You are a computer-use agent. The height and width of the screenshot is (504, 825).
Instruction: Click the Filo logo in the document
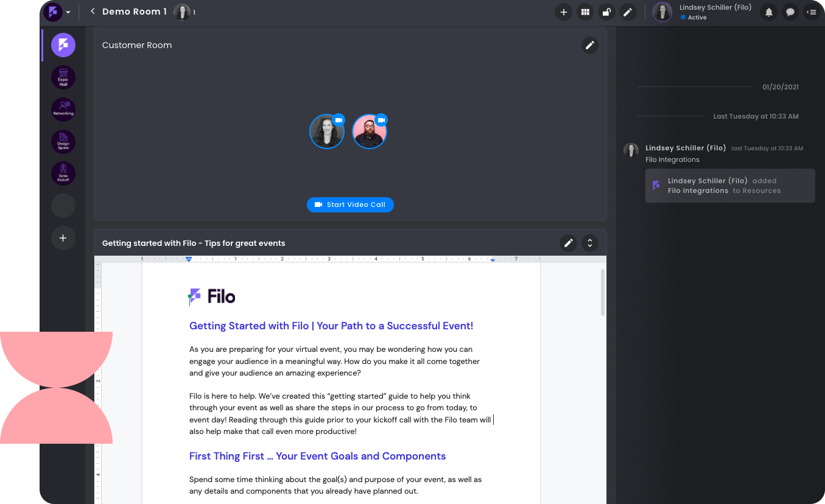click(x=212, y=296)
